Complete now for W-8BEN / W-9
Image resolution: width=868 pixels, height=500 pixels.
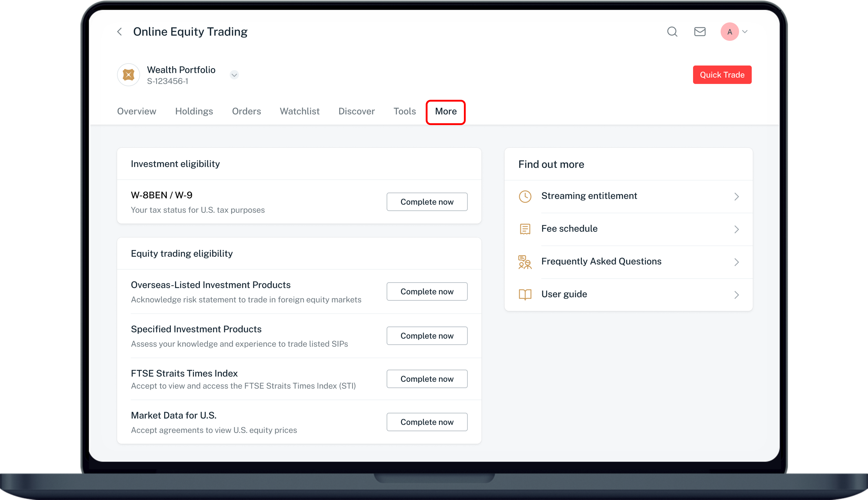click(x=427, y=202)
